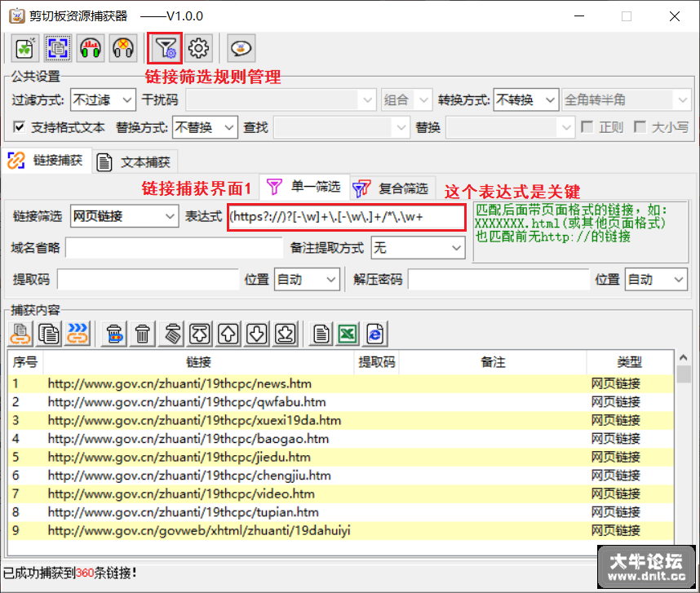Stop monitoring with crossed headphones icon
The width and height of the screenshot is (700, 593).
123,48
